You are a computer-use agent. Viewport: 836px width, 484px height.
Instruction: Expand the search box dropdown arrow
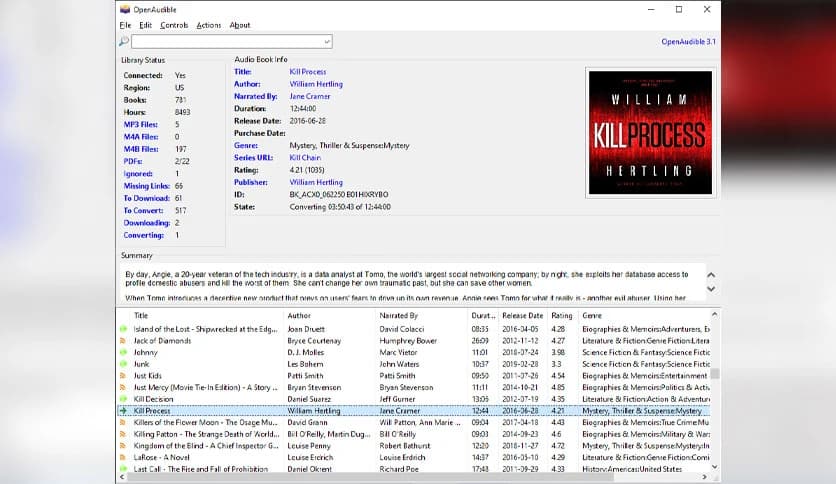pos(327,42)
